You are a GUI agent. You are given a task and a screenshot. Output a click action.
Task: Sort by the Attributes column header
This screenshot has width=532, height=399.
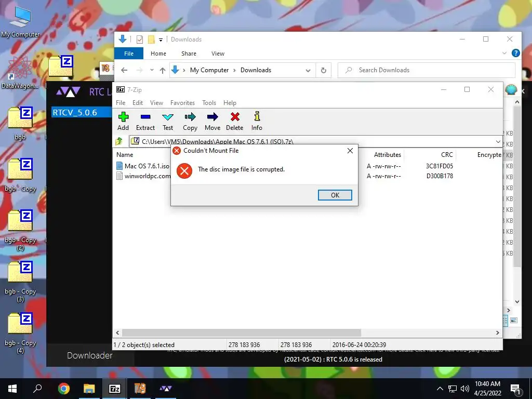click(388, 155)
